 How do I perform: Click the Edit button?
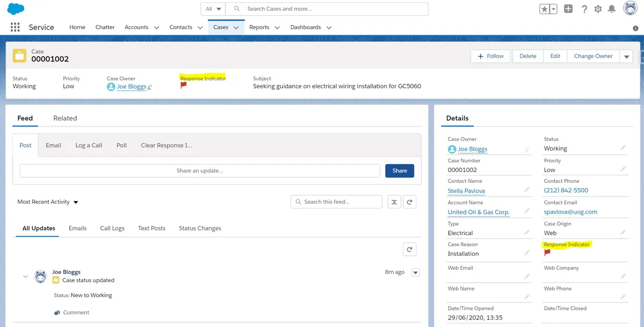[555, 56]
